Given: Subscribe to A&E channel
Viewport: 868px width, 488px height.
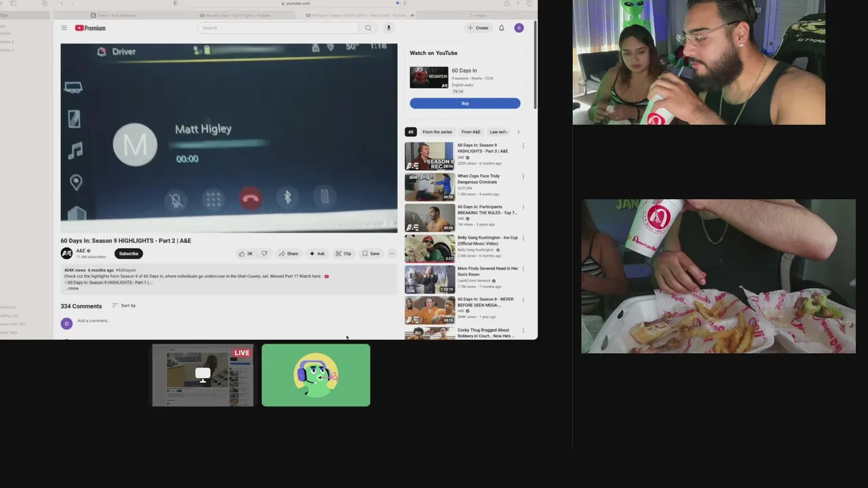Looking at the screenshot, I should click(x=128, y=253).
